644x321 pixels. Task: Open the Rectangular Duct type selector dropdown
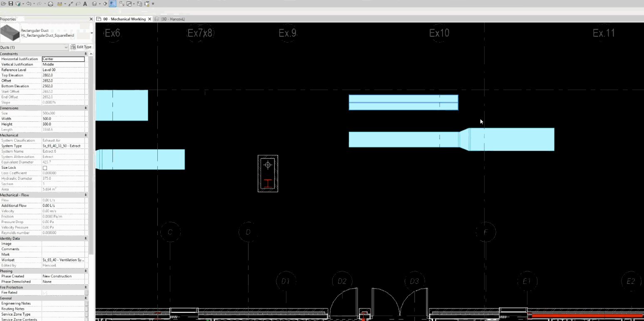pyautogui.click(x=91, y=33)
